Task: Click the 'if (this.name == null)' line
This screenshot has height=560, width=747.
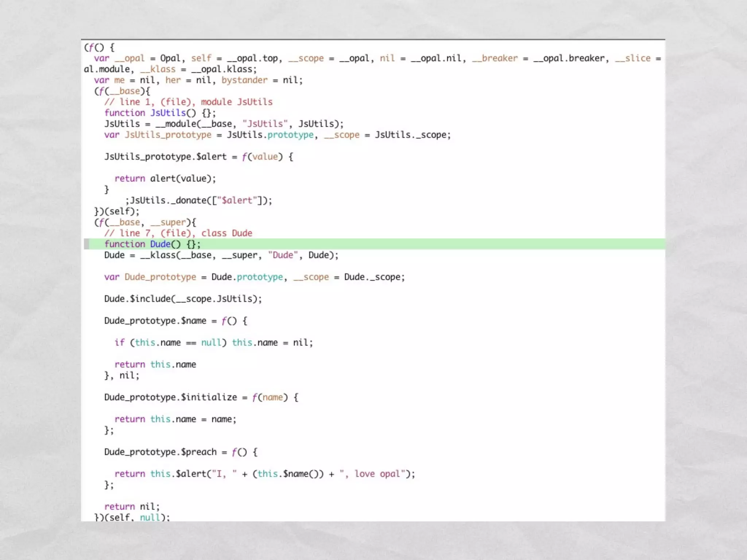Action: pyautogui.click(x=214, y=343)
